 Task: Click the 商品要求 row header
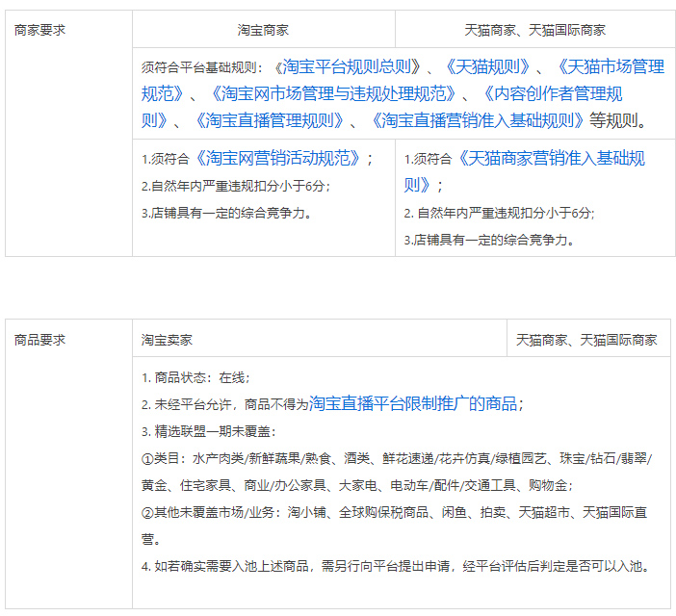point(39,340)
